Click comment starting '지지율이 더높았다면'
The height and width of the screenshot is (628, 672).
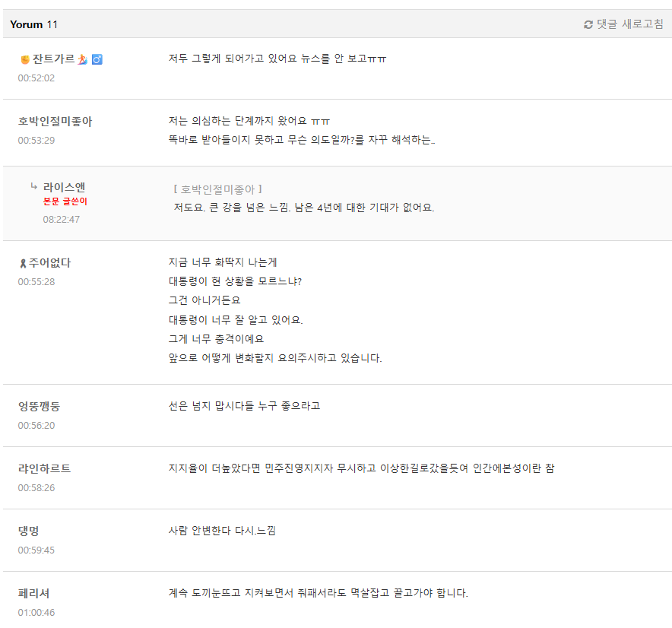361,468
